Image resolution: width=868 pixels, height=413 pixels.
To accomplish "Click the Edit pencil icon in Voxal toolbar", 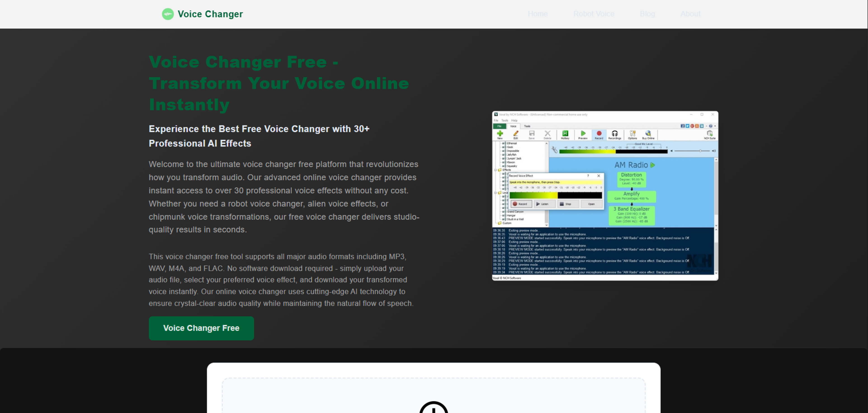I will point(516,134).
